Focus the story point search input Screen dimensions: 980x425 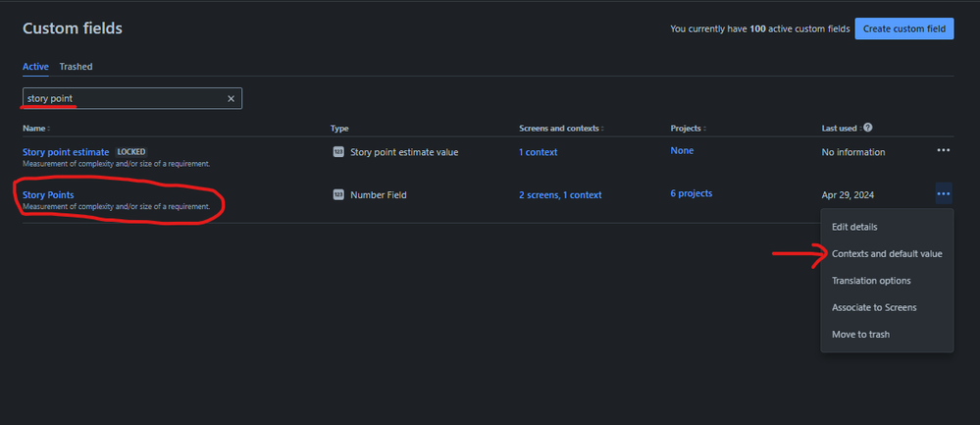125,99
